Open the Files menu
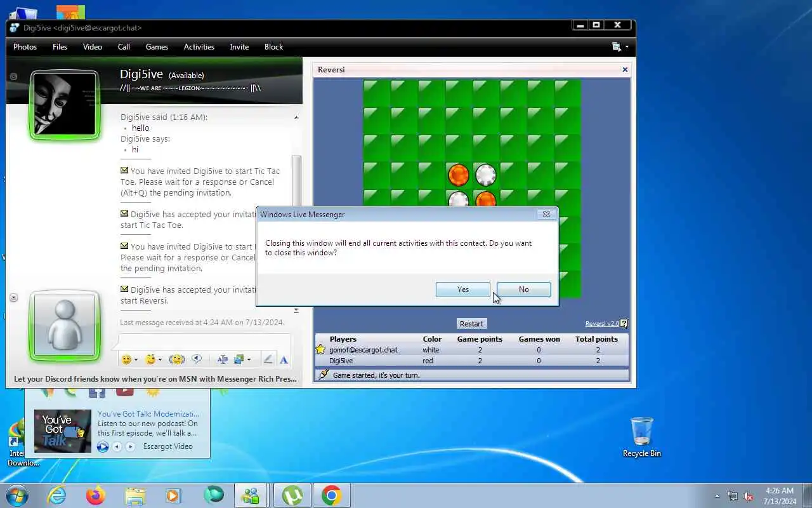The width and height of the screenshot is (812, 508). click(60, 47)
